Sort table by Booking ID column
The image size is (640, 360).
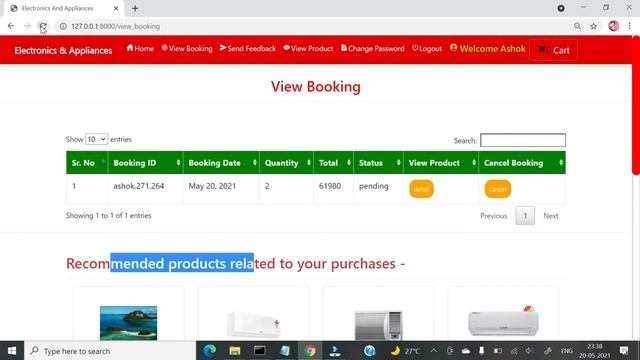145,163
